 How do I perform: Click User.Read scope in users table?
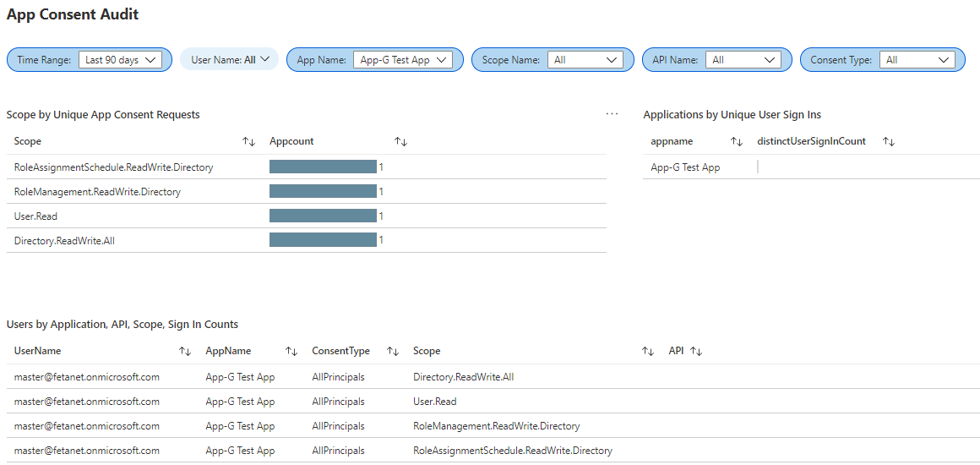(435, 401)
